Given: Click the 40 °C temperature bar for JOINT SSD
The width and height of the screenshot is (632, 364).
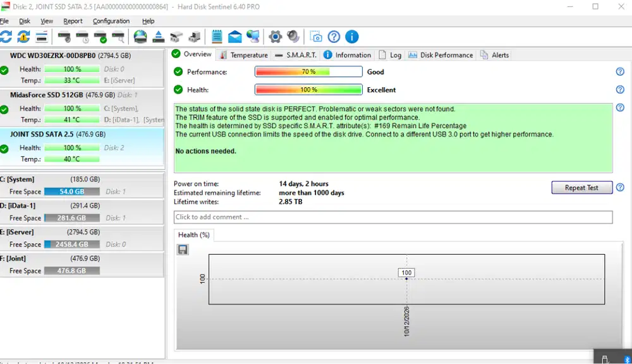Looking at the screenshot, I should [72, 159].
